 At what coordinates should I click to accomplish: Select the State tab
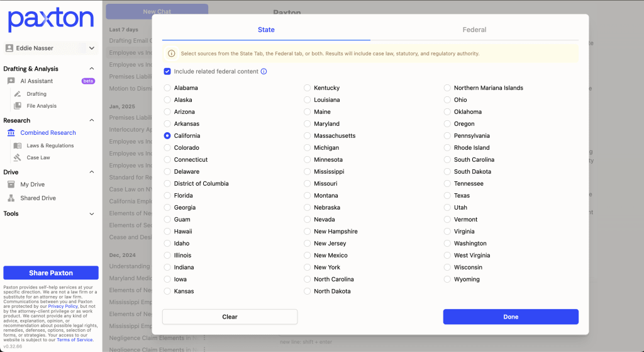pos(266,30)
